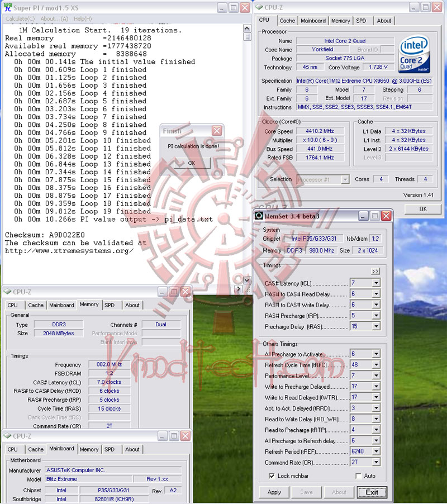The width and height of the screenshot is (447, 504).
Task: Click Apply button in MemSet
Action: click(x=274, y=492)
